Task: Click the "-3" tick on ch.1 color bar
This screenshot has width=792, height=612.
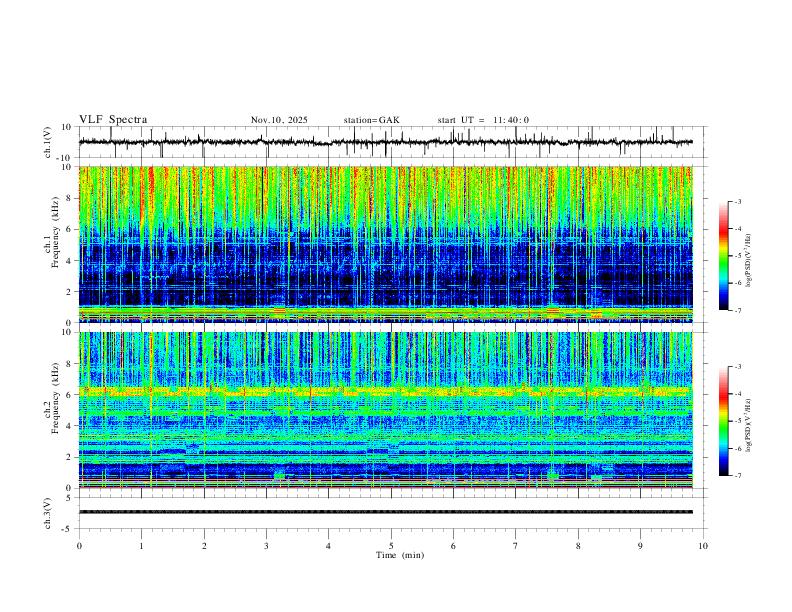Action: pos(738,201)
